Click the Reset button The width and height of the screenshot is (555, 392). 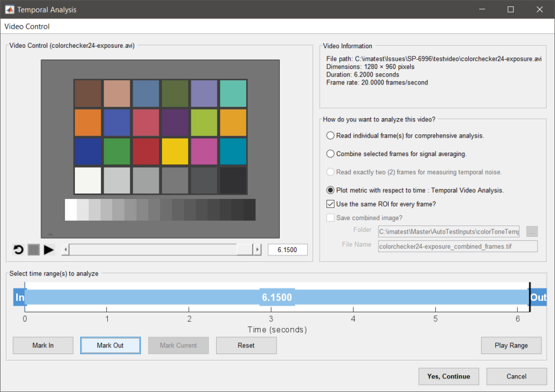(x=247, y=345)
